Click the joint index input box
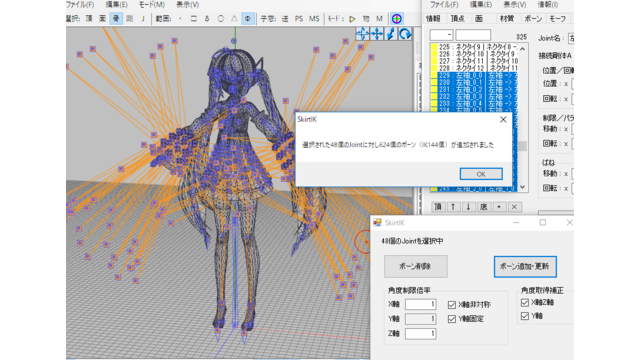The width and height of the screenshot is (640, 360). coord(441,35)
